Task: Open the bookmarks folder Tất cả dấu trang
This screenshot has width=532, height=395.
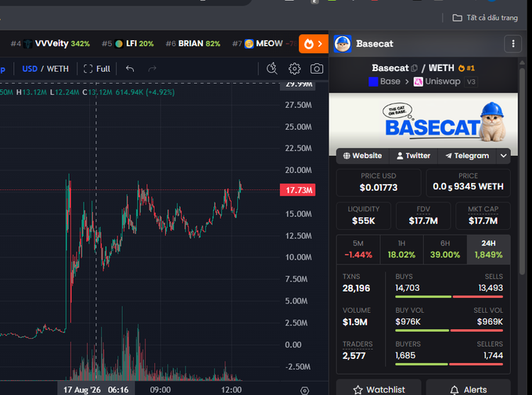Action: [x=485, y=18]
